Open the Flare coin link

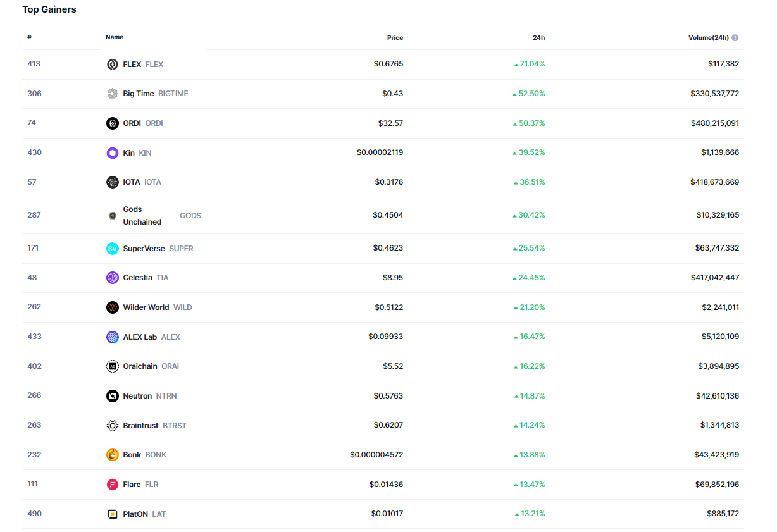pyautogui.click(x=132, y=485)
